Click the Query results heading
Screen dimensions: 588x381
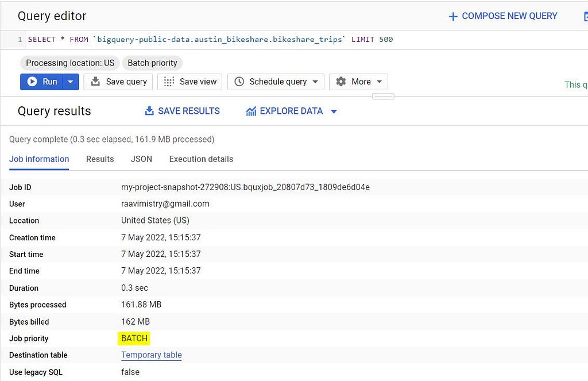55,111
